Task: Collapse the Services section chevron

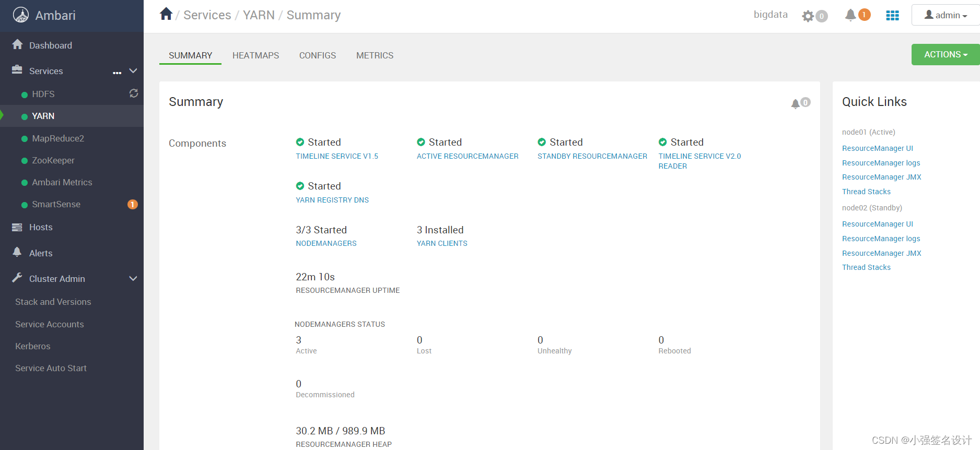Action: [133, 70]
